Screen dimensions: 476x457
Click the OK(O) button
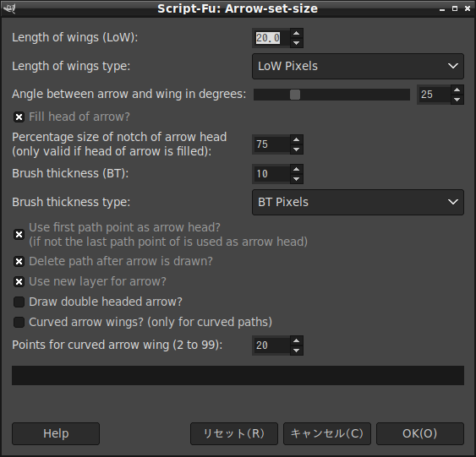point(420,433)
